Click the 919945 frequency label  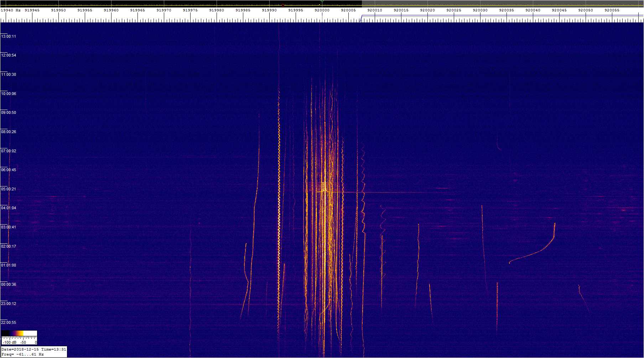pyautogui.click(x=32, y=10)
